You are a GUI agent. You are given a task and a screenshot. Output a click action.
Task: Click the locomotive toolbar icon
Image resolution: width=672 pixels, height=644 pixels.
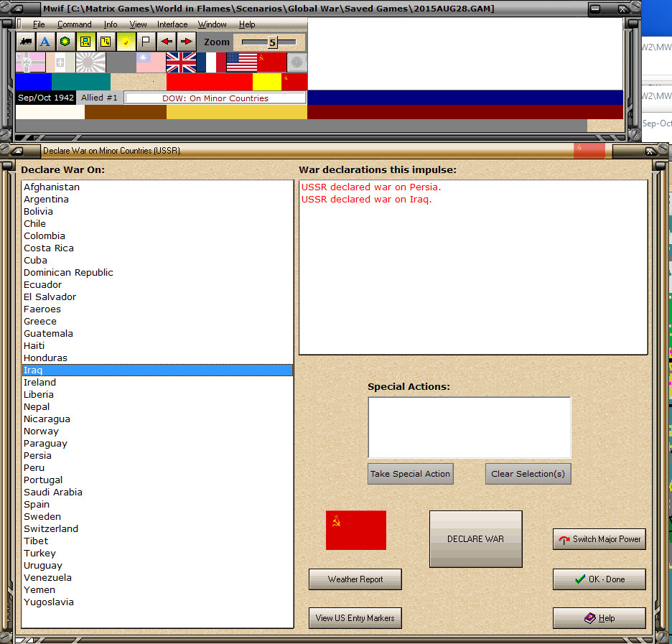pos(26,42)
